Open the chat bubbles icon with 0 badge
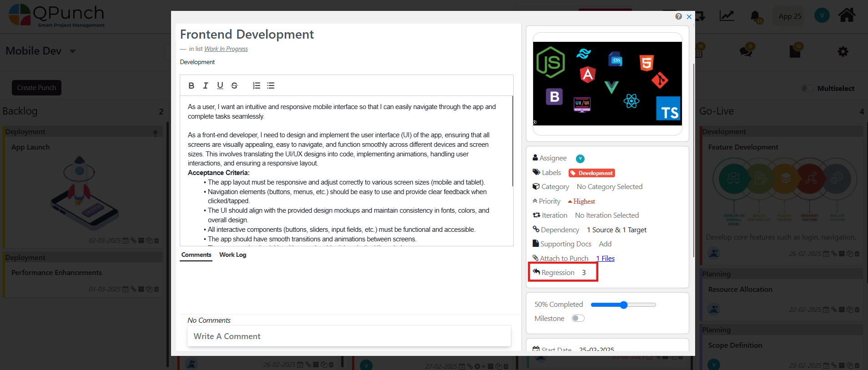The image size is (868, 370). tap(746, 51)
